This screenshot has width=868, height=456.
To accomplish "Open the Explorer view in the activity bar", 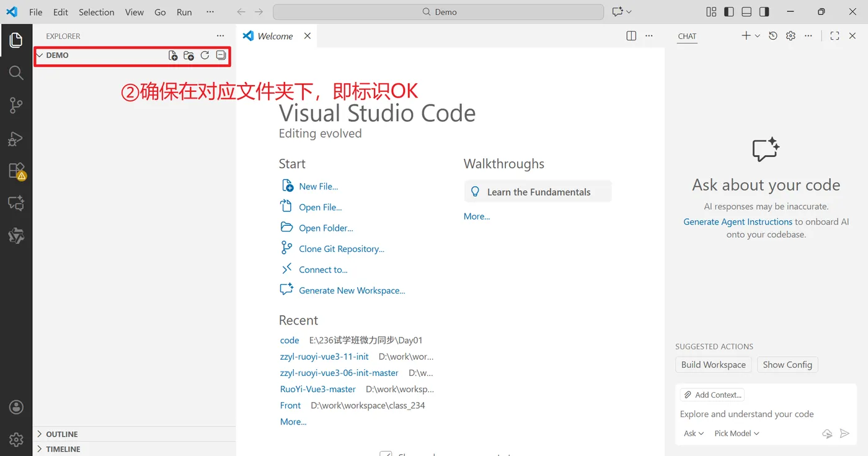I will pyautogui.click(x=16, y=41).
